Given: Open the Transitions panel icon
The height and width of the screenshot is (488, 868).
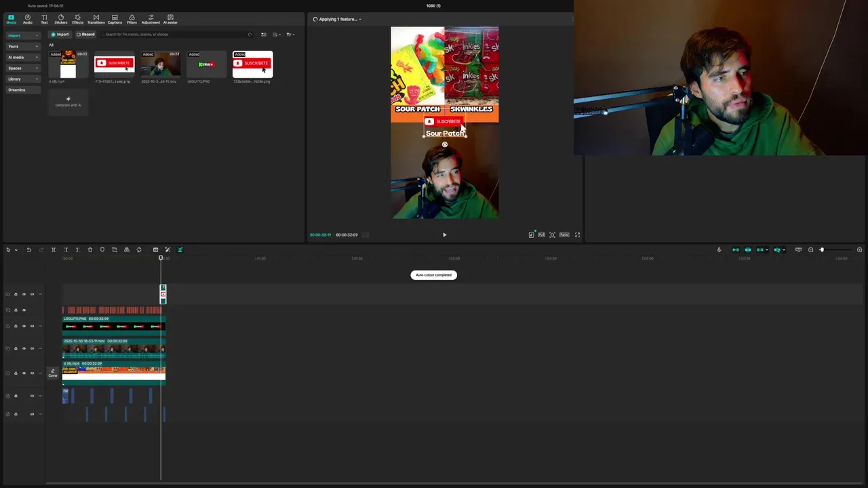Looking at the screenshot, I should [96, 19].
